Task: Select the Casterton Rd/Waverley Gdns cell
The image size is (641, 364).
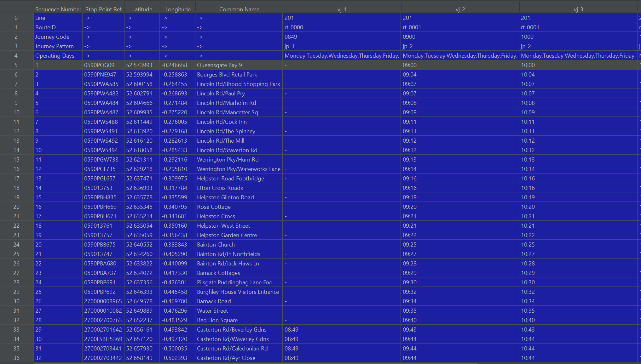Action: (x=239, y=339)
